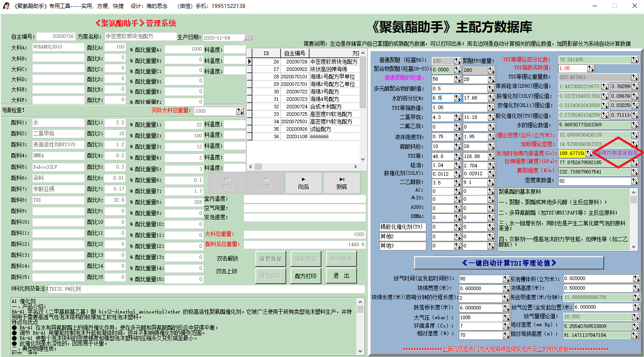
Task: Click the spinner icon beside 二乙醇胺 value 3.5
Action: point(458,183)
